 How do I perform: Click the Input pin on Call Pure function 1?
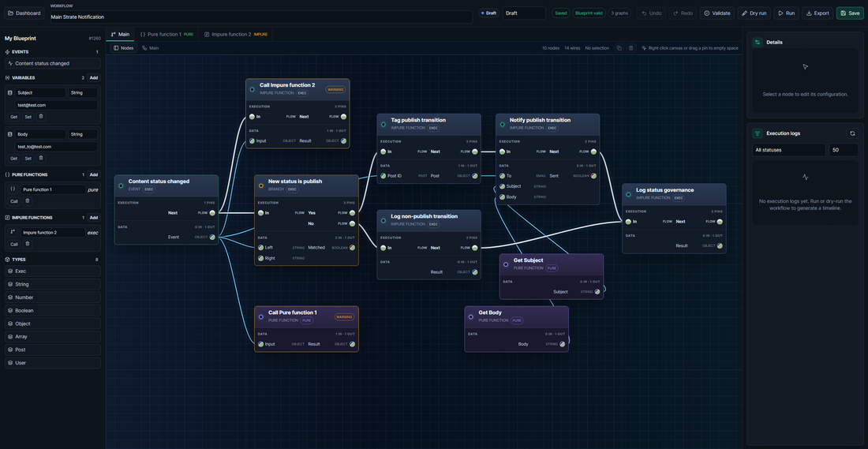tap(260, 344)
